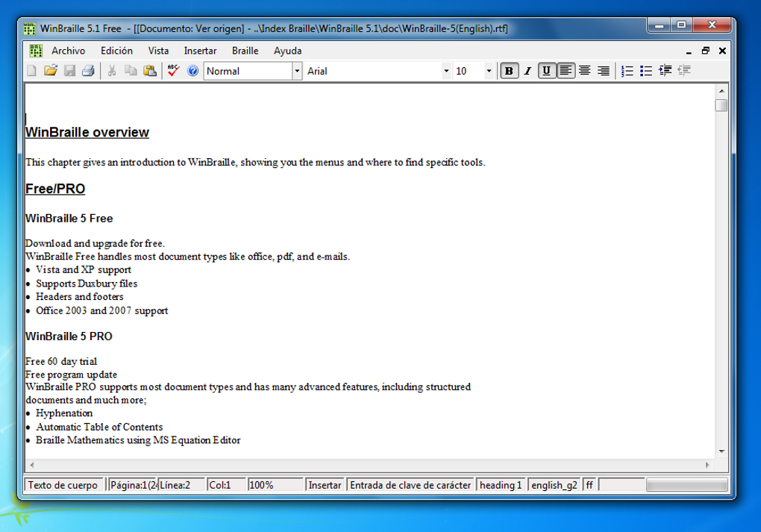Click the vertical scrollbar down arrow
Image resolution: width=761 pixels, height=532 pixels.
click(721, 451)
